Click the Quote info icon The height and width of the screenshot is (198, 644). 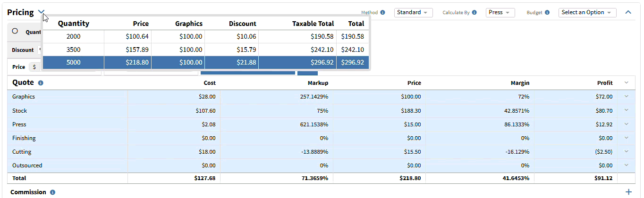coord(41,83)
